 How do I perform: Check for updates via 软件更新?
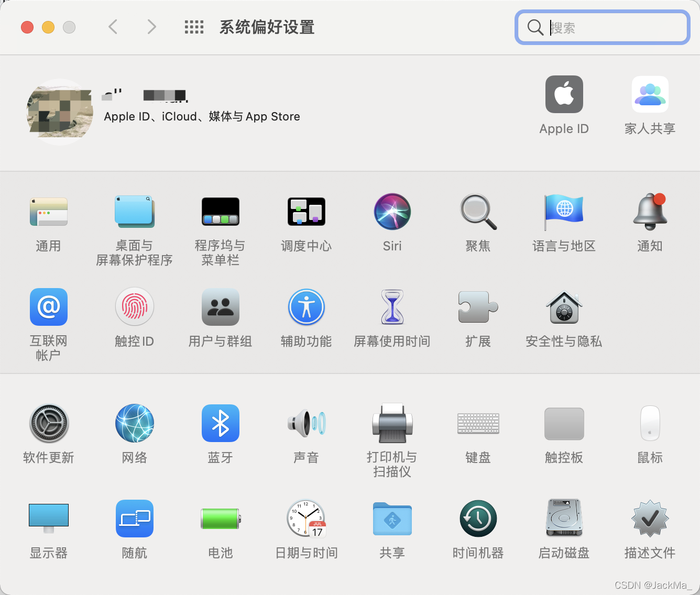point(48,423)
